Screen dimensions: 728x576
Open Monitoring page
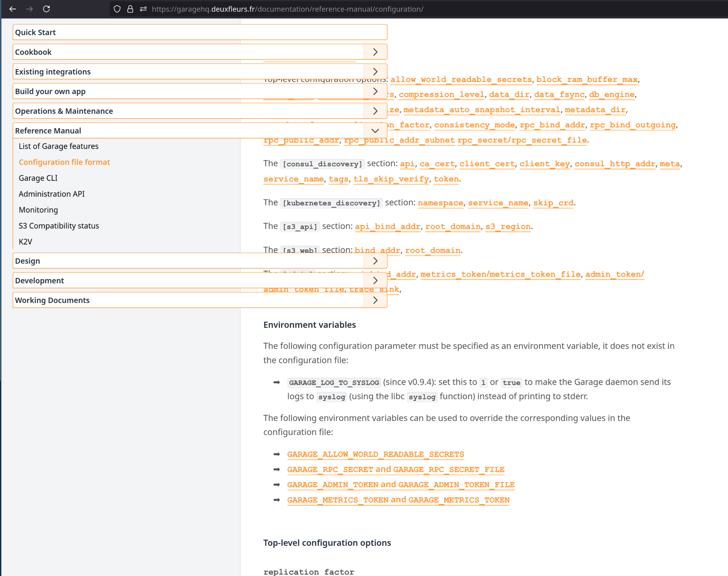(x=38, y=210)
